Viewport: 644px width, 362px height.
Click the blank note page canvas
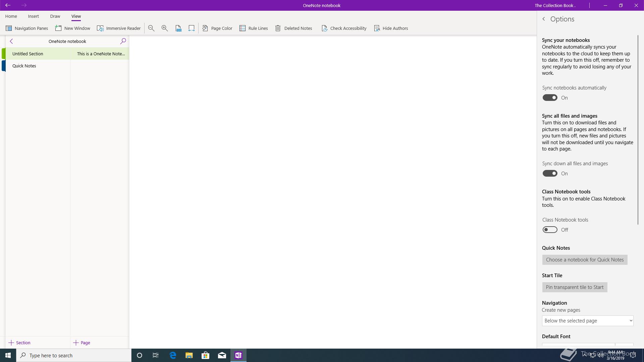click(x=333, y=192)
